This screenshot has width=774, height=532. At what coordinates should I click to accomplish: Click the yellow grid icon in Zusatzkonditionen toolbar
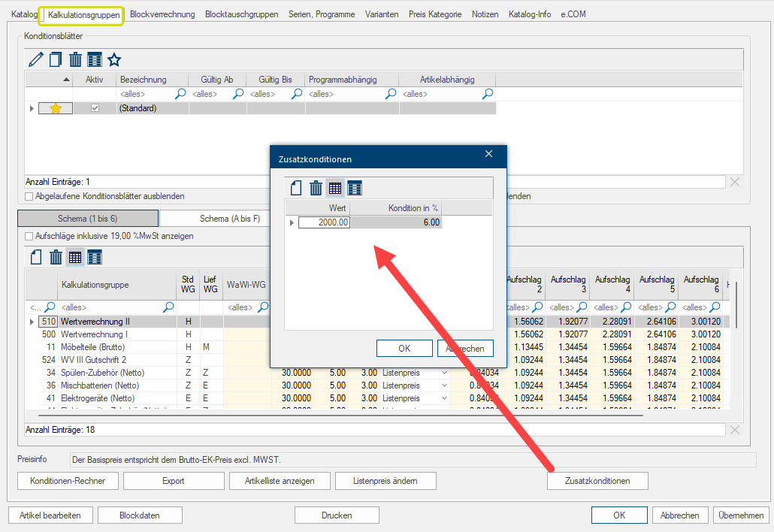point(335,188)
